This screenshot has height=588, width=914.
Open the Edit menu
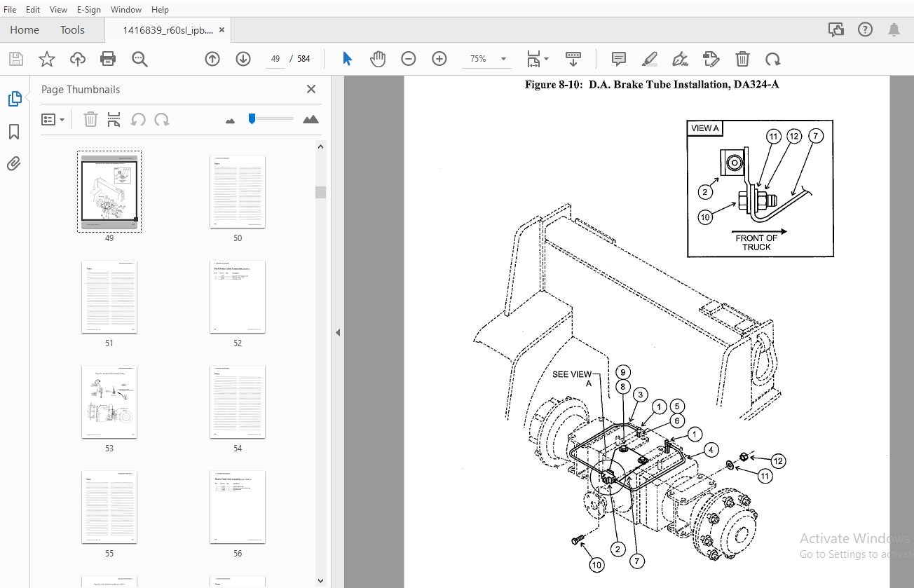click(x=33, y=9)
